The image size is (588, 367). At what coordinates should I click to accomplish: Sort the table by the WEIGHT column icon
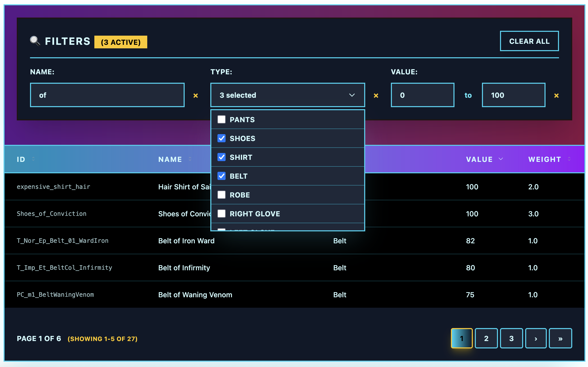569,159
